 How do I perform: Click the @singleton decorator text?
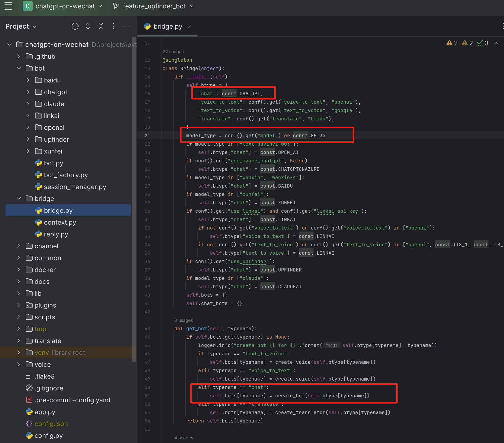177,60
